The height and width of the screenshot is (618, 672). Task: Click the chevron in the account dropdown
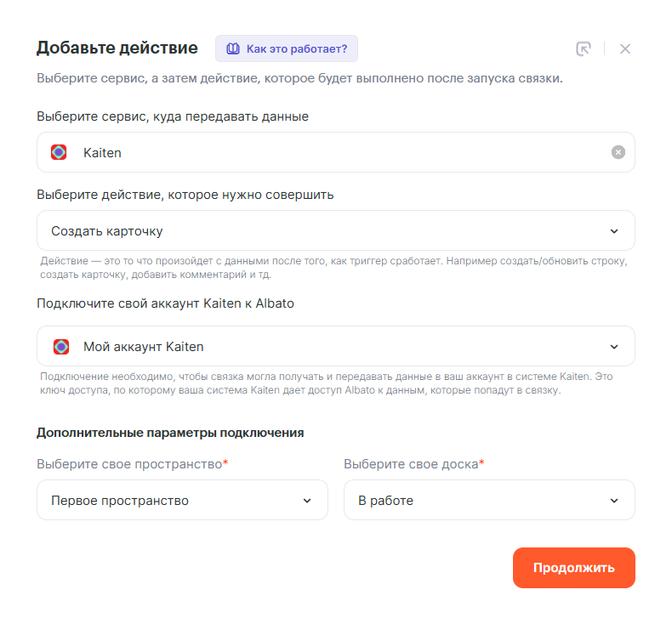615,346
